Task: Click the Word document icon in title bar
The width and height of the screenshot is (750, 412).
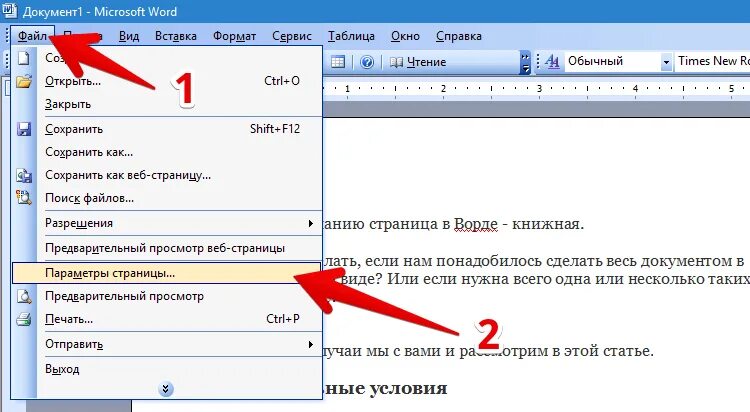Action: (x=10, y=11)
